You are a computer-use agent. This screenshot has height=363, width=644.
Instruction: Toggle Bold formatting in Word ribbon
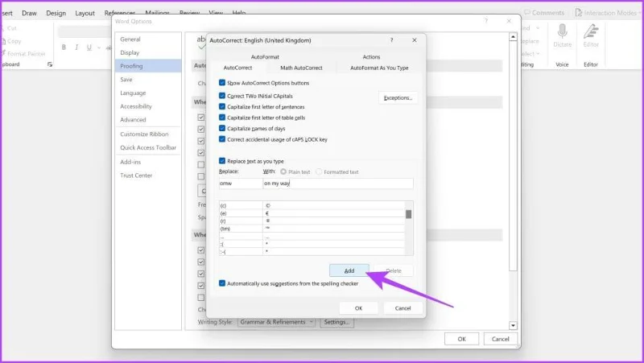tap(64, 47)
